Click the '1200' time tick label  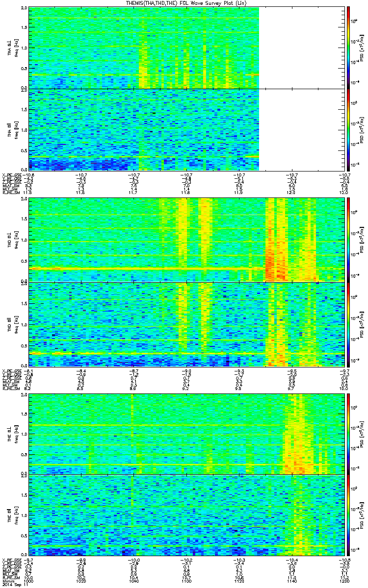coord(344,581)
